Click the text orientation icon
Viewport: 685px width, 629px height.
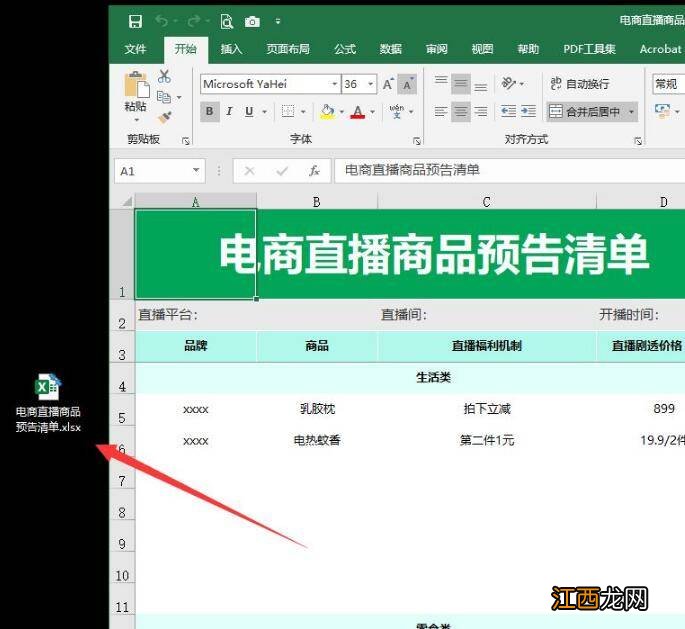point(509,83)
